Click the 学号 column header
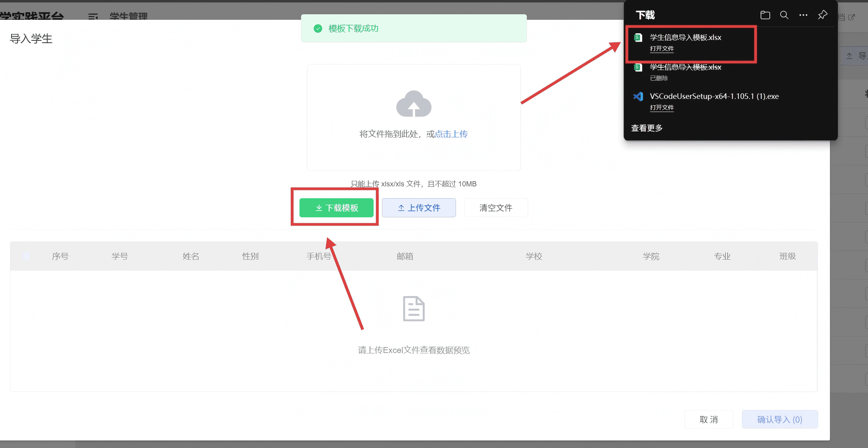868x448 pixels. [120, 256]
